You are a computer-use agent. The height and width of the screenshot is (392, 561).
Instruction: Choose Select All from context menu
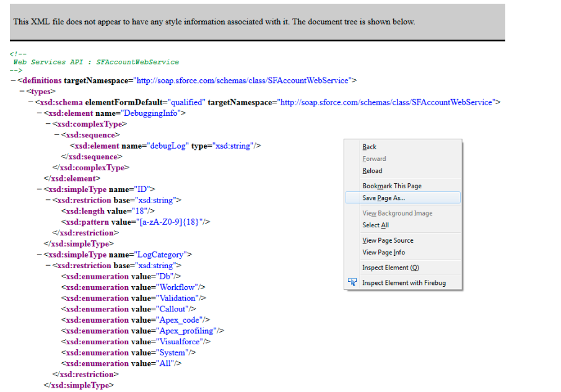375,225
